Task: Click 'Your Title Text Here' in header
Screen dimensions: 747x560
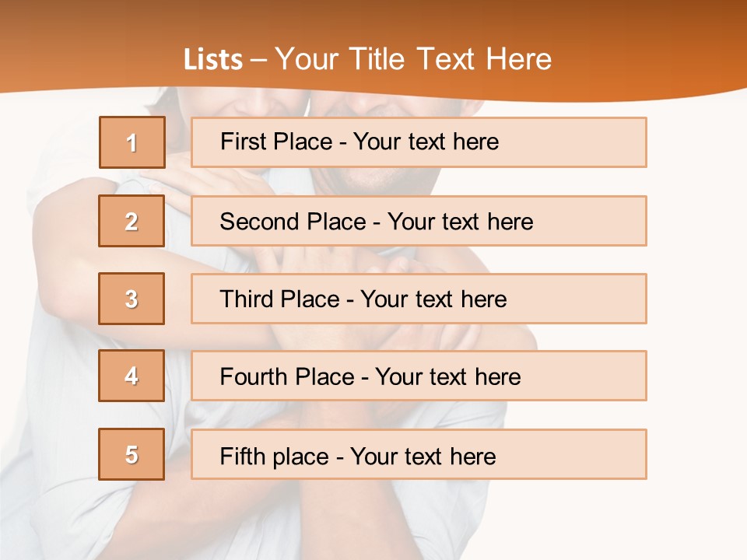Action: click(413, 59)
